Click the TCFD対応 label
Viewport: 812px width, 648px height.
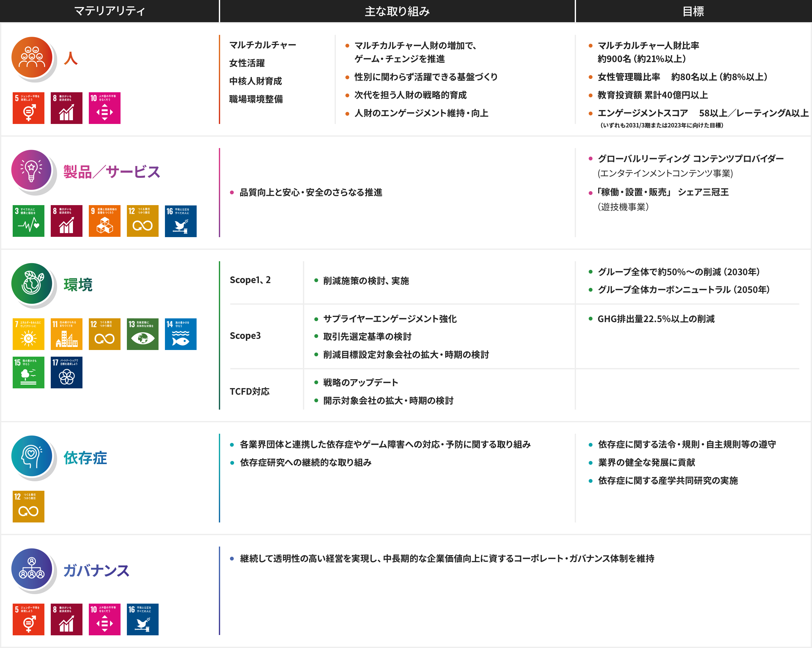250,392
